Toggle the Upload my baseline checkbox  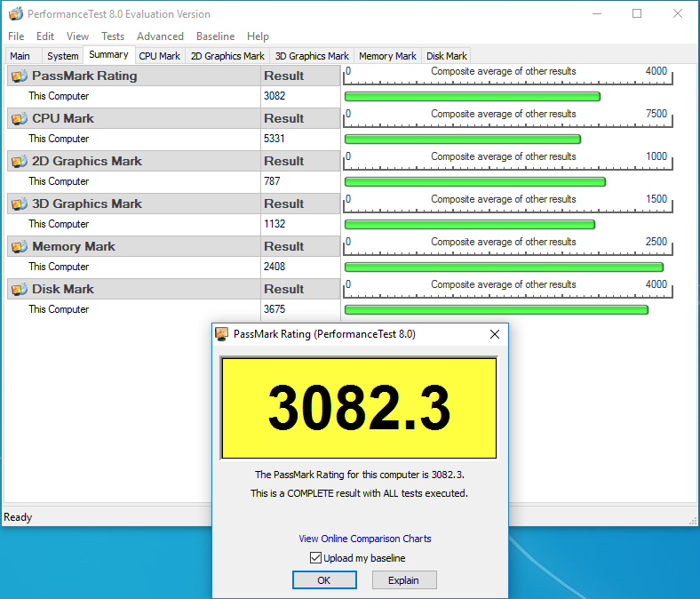click(x=315, y=558)
